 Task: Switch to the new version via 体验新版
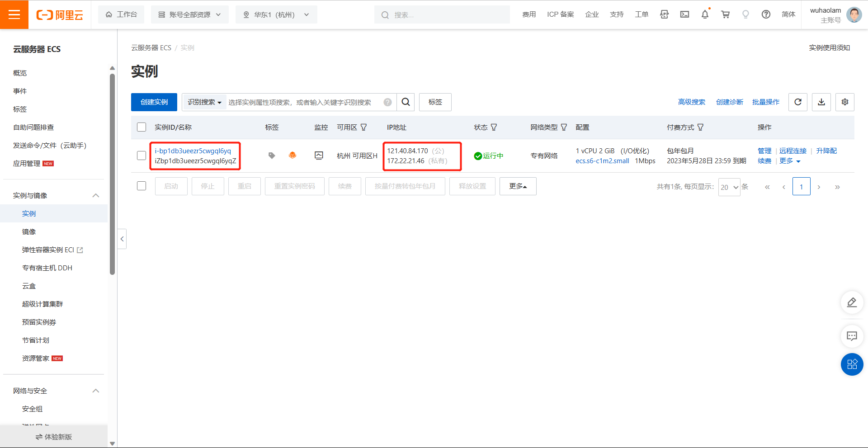pyautogui.click(x=54, y=437)
